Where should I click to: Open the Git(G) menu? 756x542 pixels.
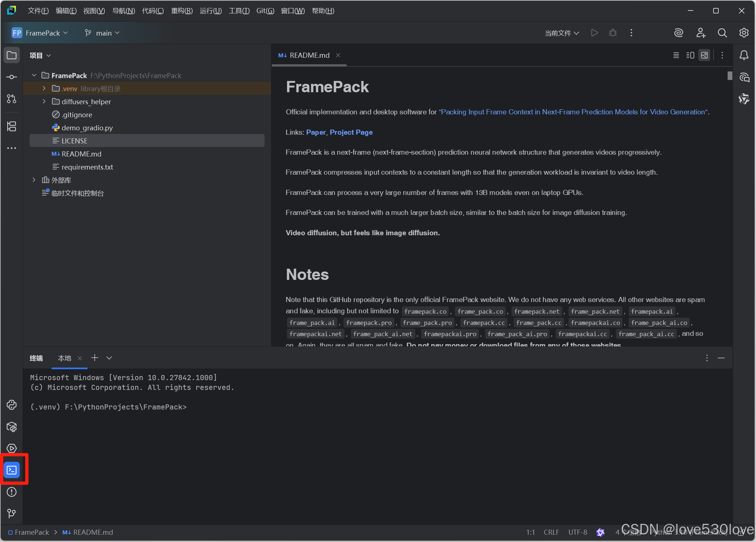click(x=265, y=11)
